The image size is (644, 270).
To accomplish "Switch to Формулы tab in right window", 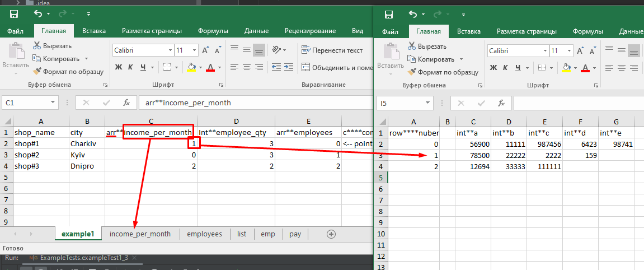I will (x=587, y=31).
